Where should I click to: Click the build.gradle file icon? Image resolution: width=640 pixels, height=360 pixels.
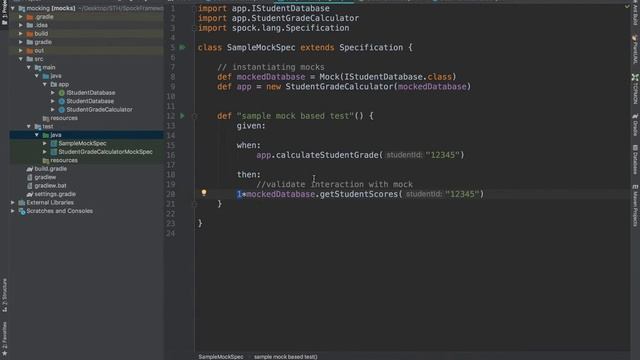(x=29, y=169)
